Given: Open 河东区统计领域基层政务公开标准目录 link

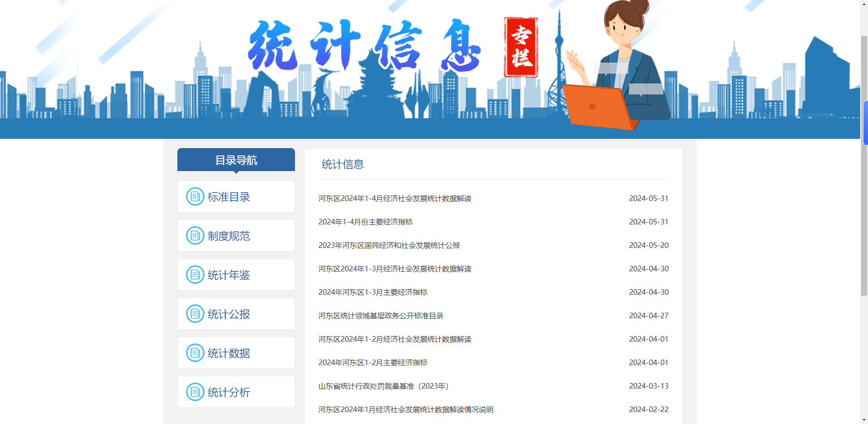Looking at the screenshot, I should (x=381, y=315).
